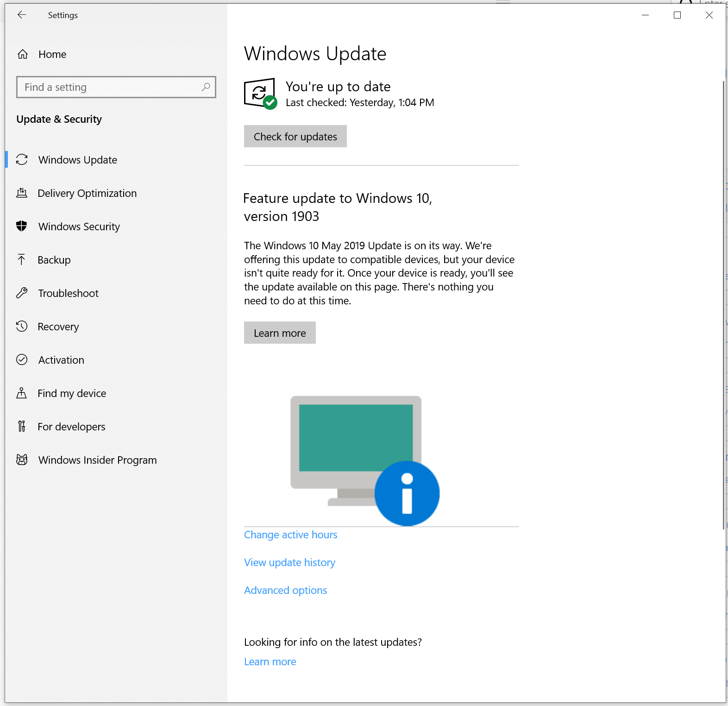
Task: Click 'Last checked: Yesterday, 1:04 PM' text
Action: click(x=360, y=102)
